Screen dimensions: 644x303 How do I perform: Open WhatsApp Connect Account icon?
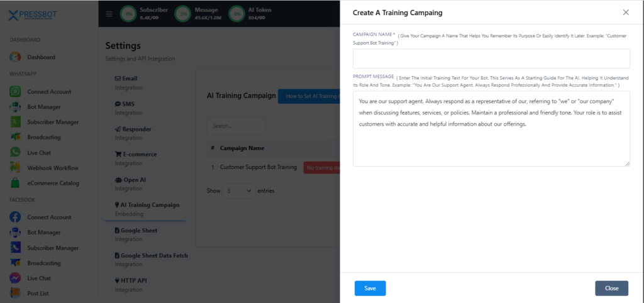(x=15, y=92)
